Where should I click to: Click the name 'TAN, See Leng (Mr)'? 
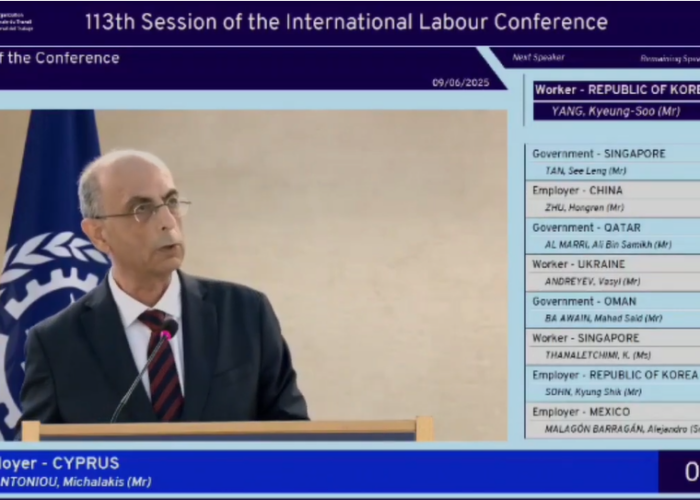click(x=585, y=171)
